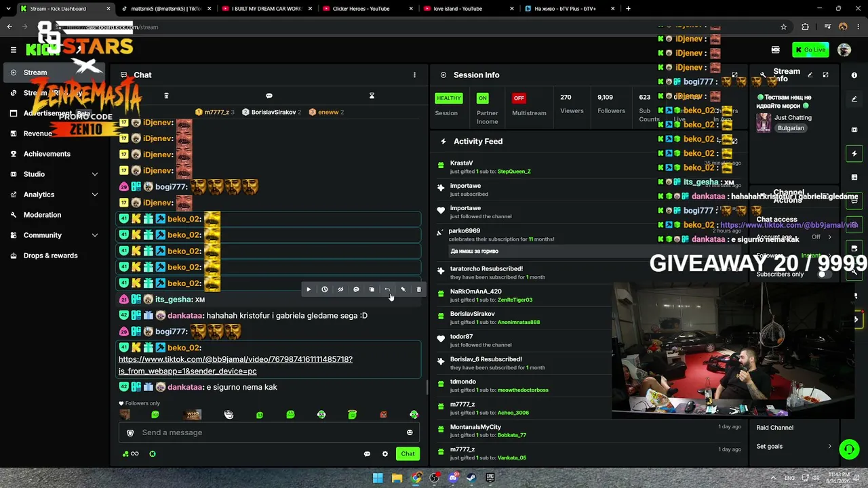Edit Stream Info with the pencil icon
This screenshot has width=868, height=488.
point(810,75)
